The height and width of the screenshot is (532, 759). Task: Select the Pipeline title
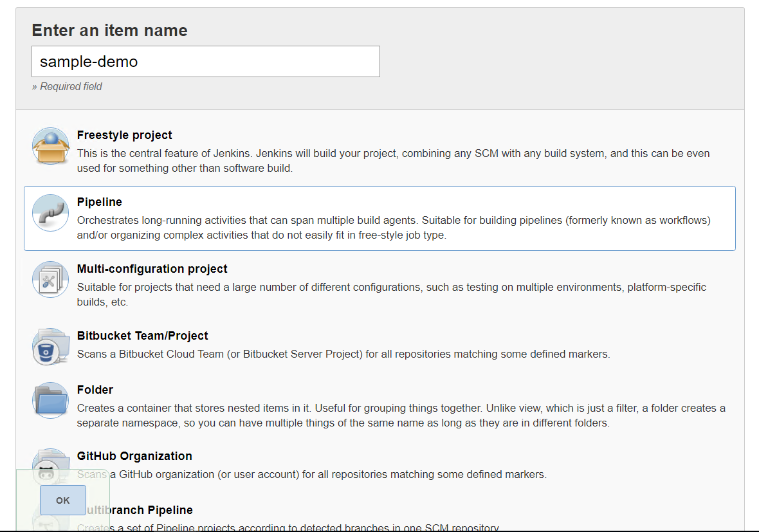pyautogui.click(x=99, y=202)
